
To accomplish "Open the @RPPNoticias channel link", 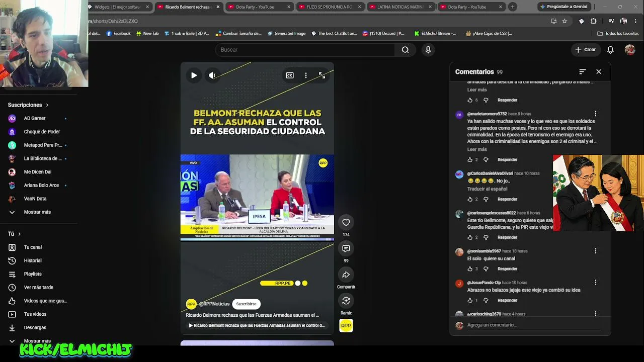I will pos(214,304).
